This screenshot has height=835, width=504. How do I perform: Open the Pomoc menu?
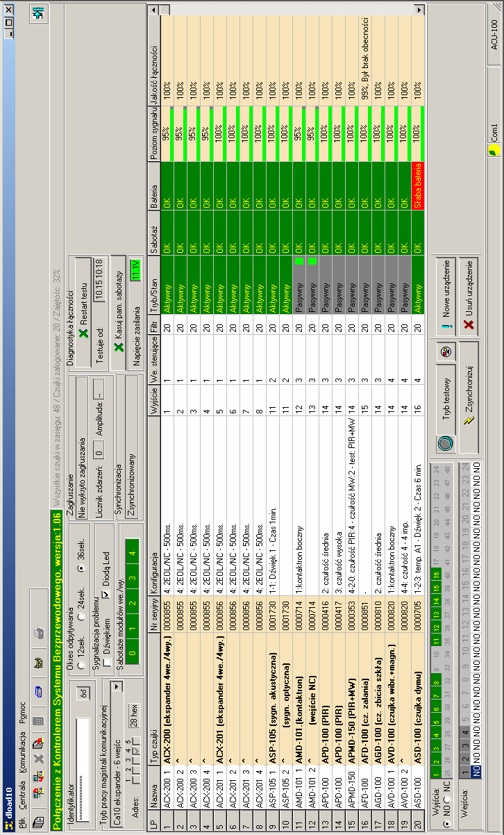click(22, 713)
